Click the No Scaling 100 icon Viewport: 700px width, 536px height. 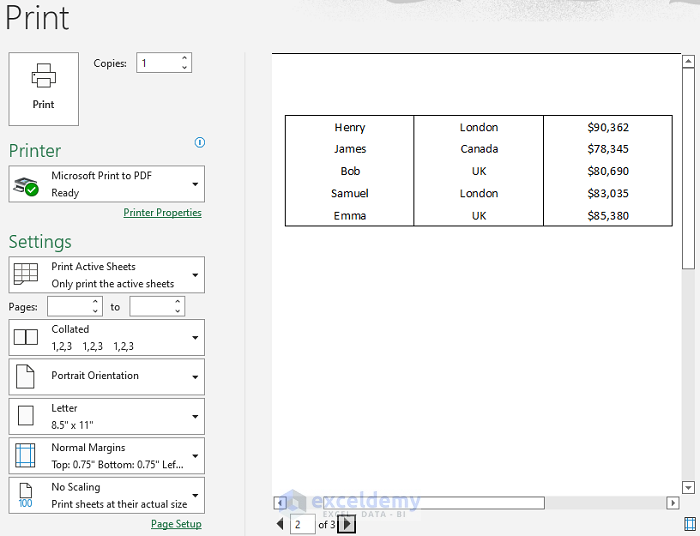coord(25,495)
